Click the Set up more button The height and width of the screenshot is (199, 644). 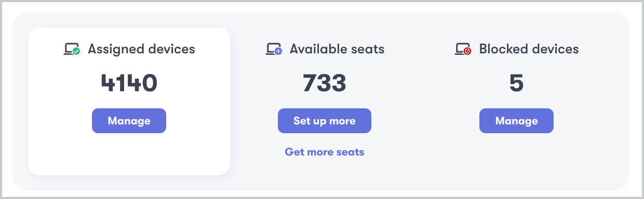(325, 121)
